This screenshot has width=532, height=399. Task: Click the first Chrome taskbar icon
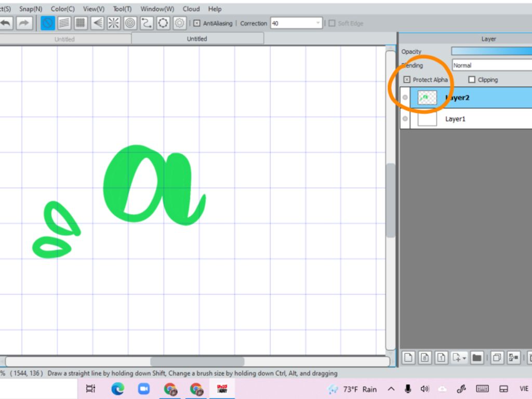point(170,389)
